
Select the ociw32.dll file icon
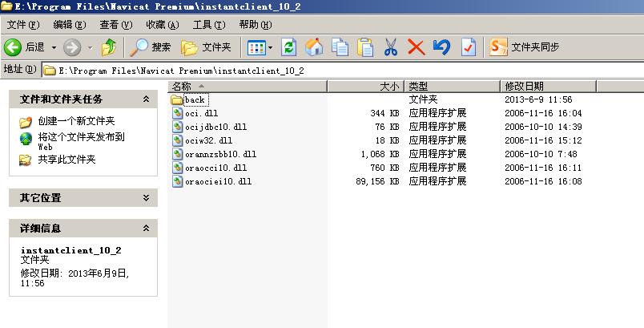[178, 140]
